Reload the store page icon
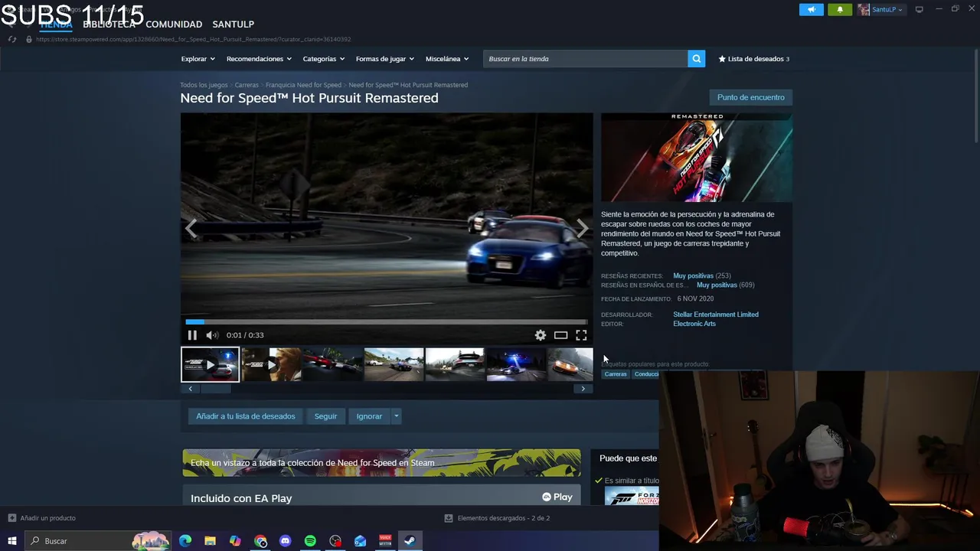 [11, 39]
